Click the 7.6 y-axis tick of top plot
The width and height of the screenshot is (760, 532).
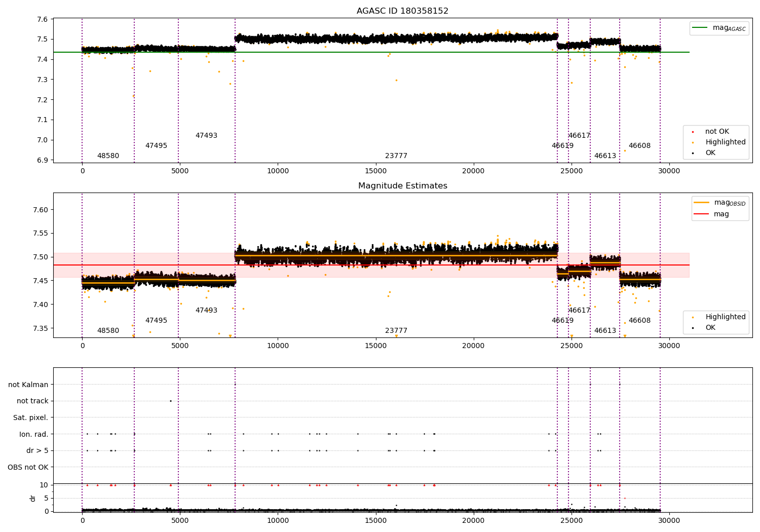(43, 19)
